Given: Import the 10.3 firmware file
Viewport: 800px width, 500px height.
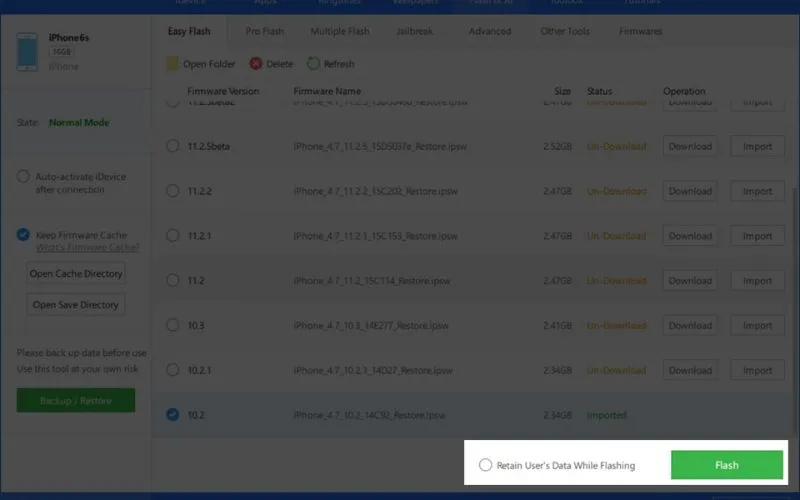Looking at the screenshot, I should pyautogui.click(x=757, y=325).
